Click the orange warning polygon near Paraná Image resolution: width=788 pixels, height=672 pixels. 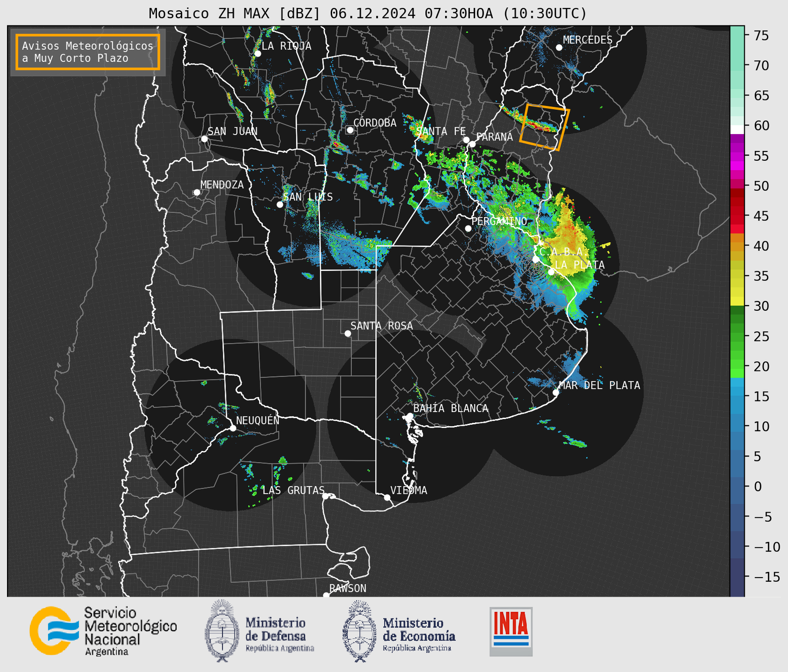(545, 127)
